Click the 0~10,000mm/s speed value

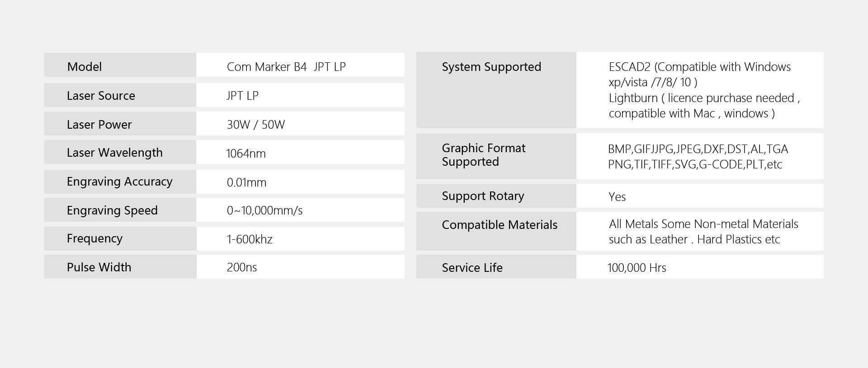pyautogui.click(x=264, y=210)
